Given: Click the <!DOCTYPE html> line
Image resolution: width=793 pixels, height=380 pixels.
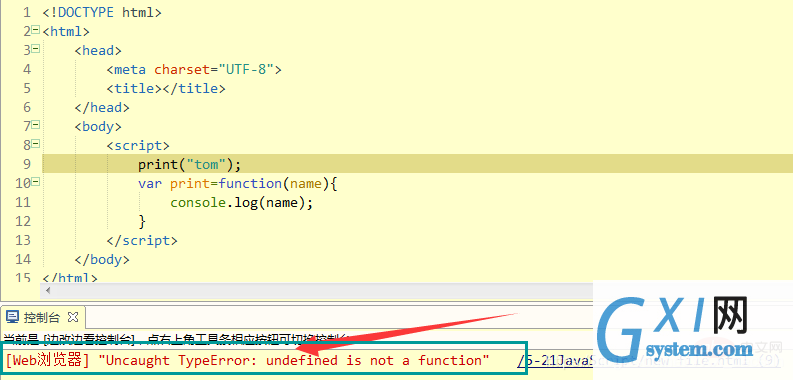Looking at the screenshot, I should click(x=102, y=13).
